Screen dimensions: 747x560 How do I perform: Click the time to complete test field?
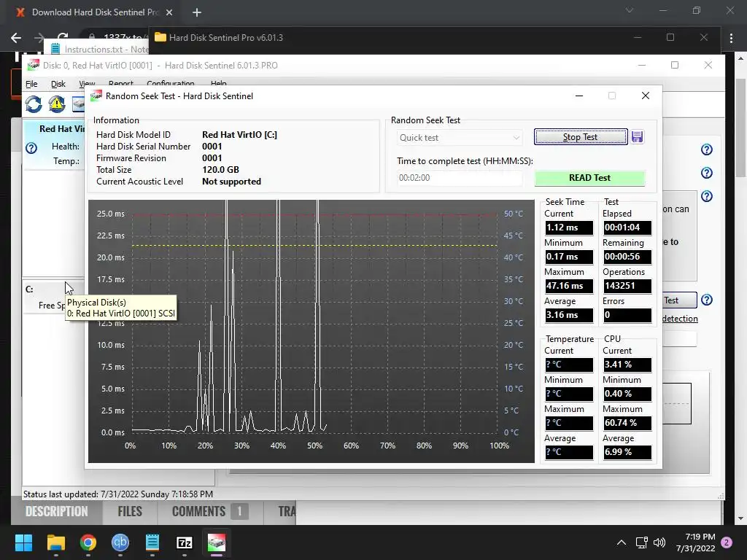(x=460, y=178)
